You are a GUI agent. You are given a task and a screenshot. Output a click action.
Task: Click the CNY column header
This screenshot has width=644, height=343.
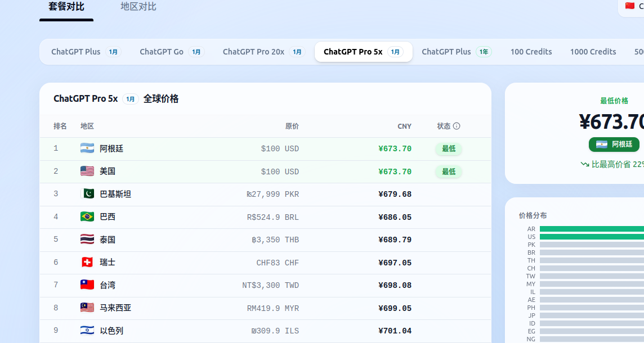[x=404, y=127]
